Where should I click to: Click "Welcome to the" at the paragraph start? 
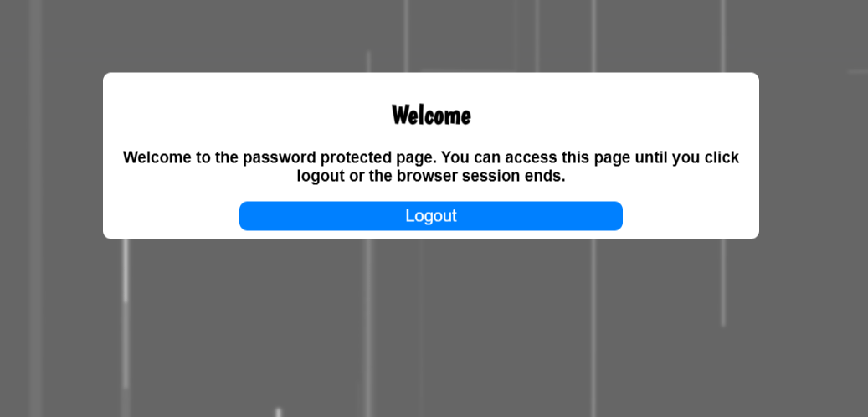pyautogui.click(x=181, y=157)
